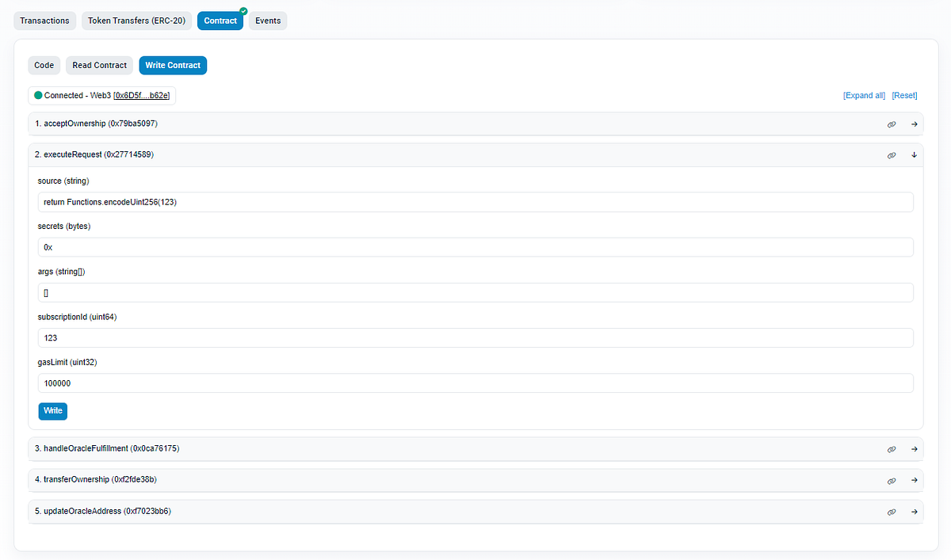Click the permalink icon next to handleOracleFulfillment
951x560 pixels.
(892, 448)
